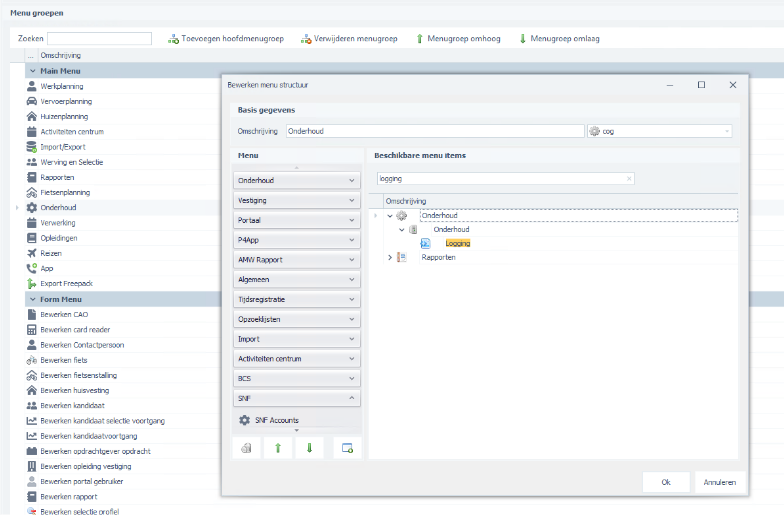Screen dimensions: 784x522
Task: Click Menugroep omhoog in toolbar
Action: [x=458, y=38]
